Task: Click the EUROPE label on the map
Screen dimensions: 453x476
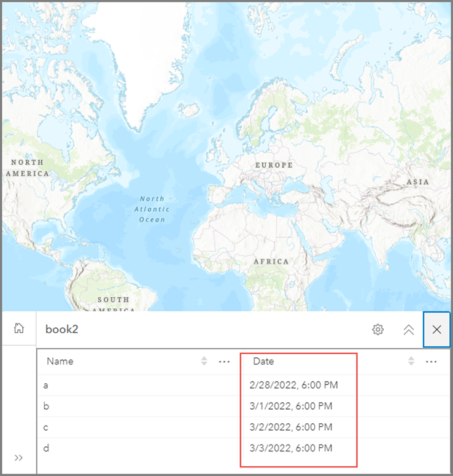Action: (x=274, y=165)
